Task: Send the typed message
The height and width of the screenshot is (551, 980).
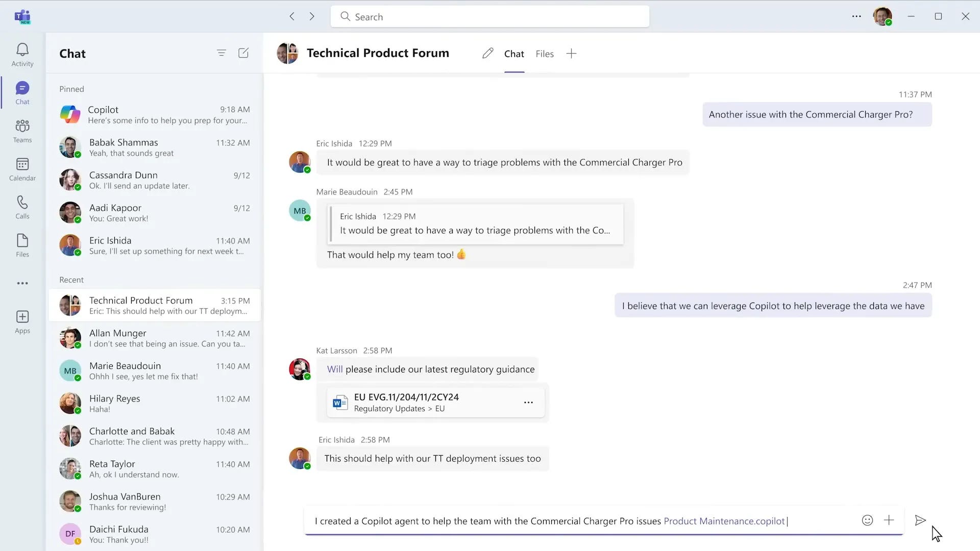Action: [920, 520]
